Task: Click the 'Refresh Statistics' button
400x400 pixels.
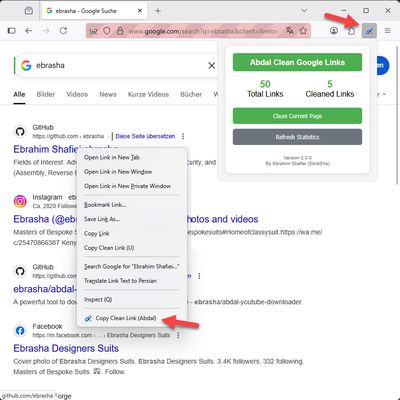Action: [x=297, y=137]
